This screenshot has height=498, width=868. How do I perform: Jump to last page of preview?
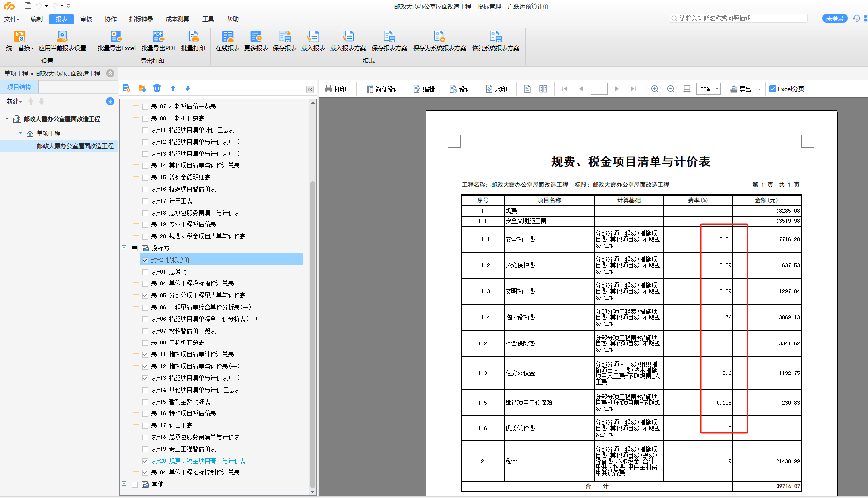(633, 89)
